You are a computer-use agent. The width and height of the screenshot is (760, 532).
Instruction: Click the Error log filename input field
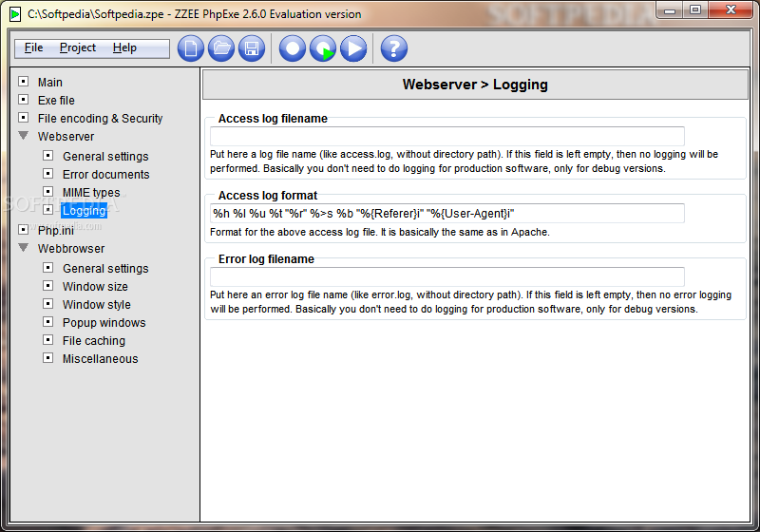click(x=446, y=276)
